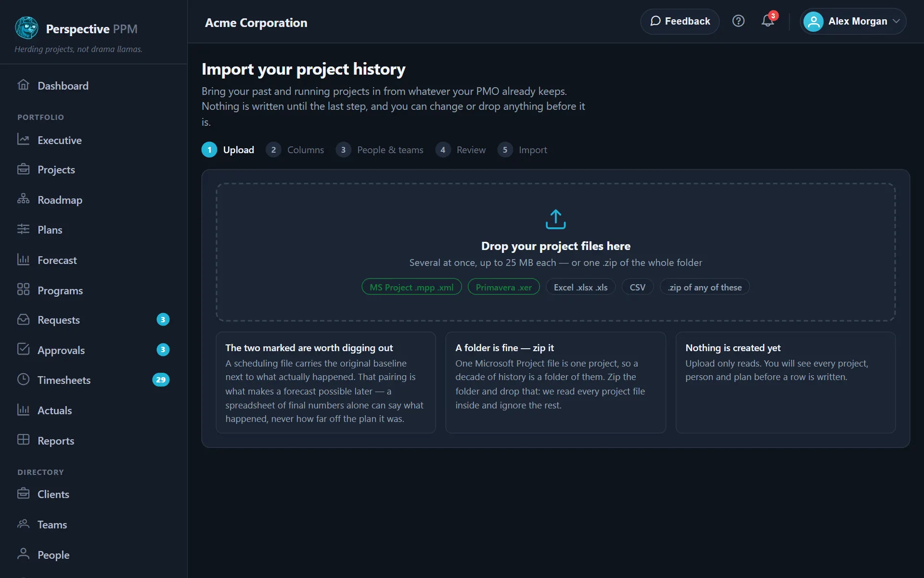This screenshot has width=924, height=578.
Task: Click 'Drop your project files here'
Action: click(555, 246)
